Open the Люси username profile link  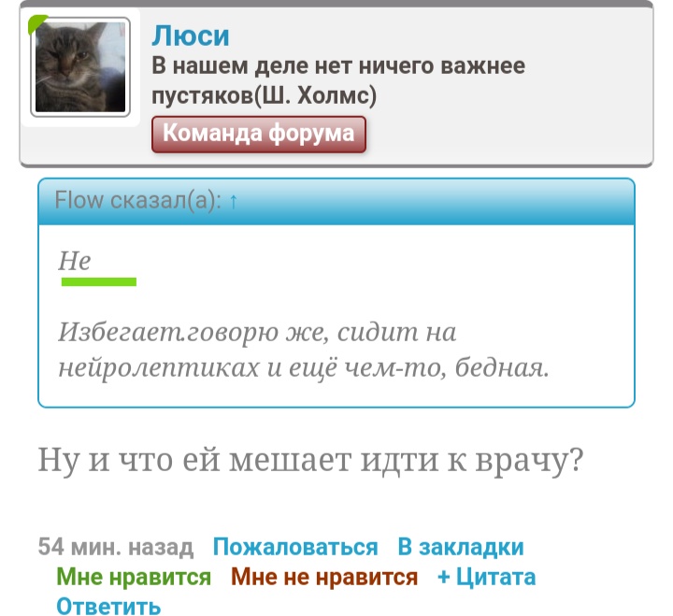pos(191,36)
